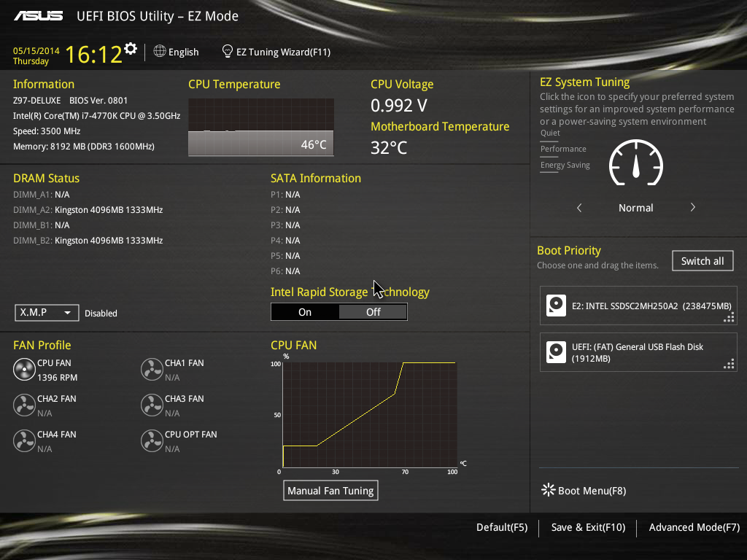The width and height of the screenshot is (747, 560).
Task: Select E2: INTEL SSDSC2MH250A2 boot entry
Action: coord(638,306)
